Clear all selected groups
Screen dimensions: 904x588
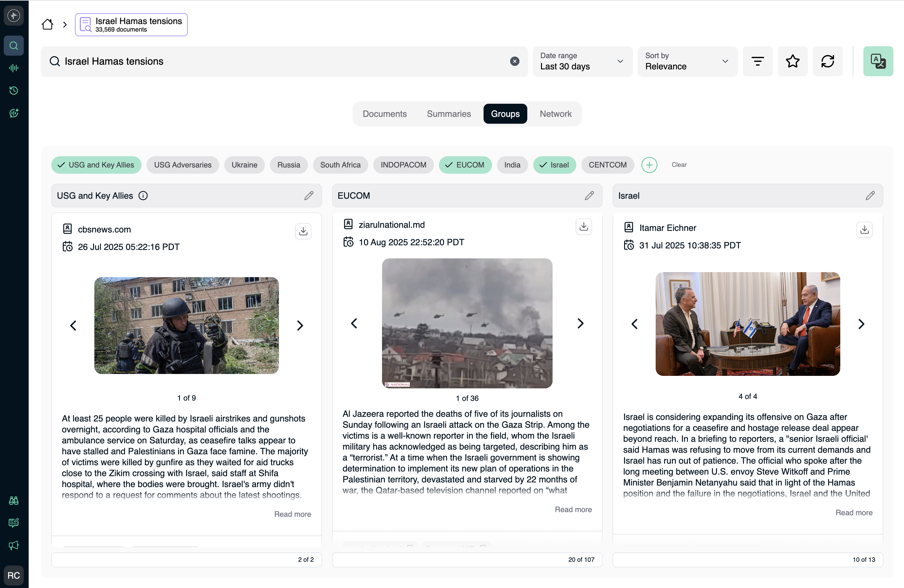pos(679,165)
